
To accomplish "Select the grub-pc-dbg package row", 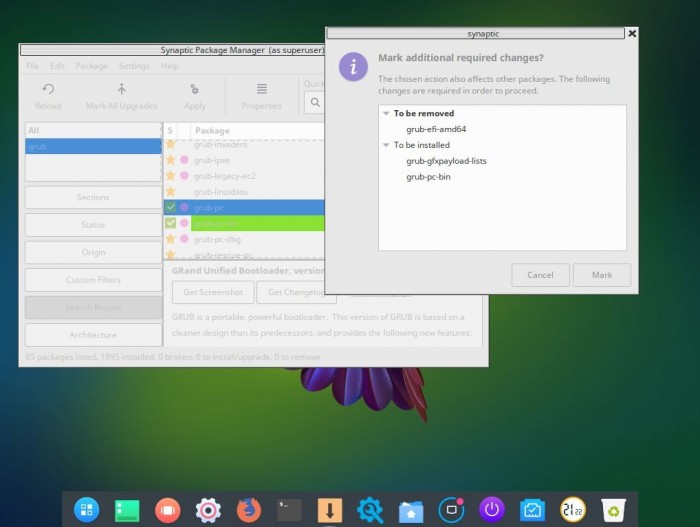I will point(244,239).
